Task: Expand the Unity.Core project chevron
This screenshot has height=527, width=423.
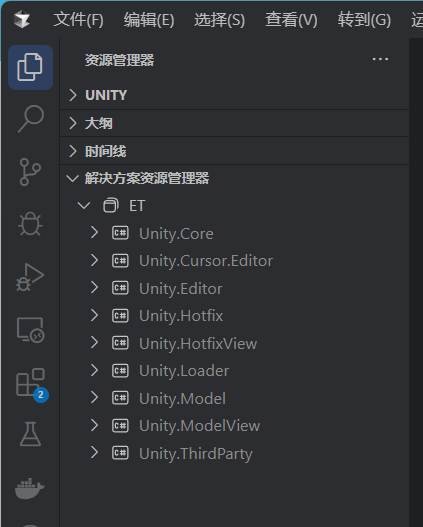Action: [x=94, y=233]
